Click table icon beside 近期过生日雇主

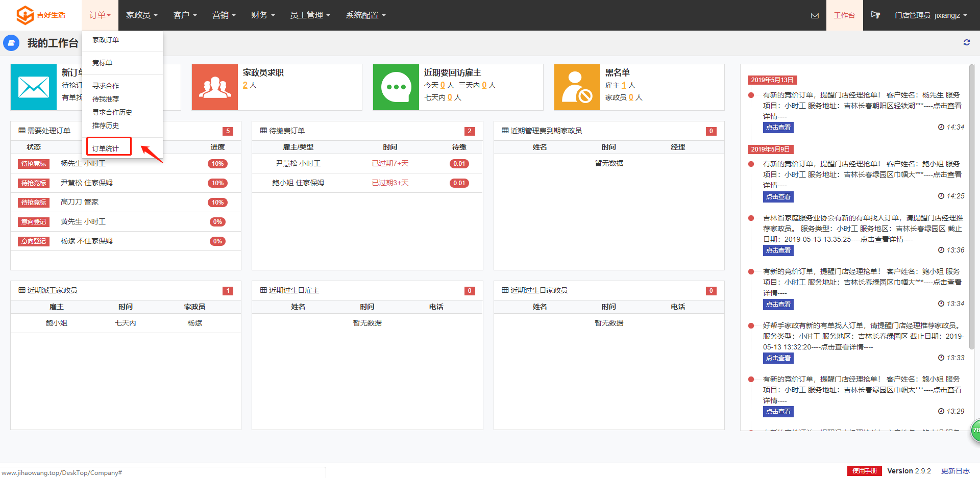tap(263, 290)
